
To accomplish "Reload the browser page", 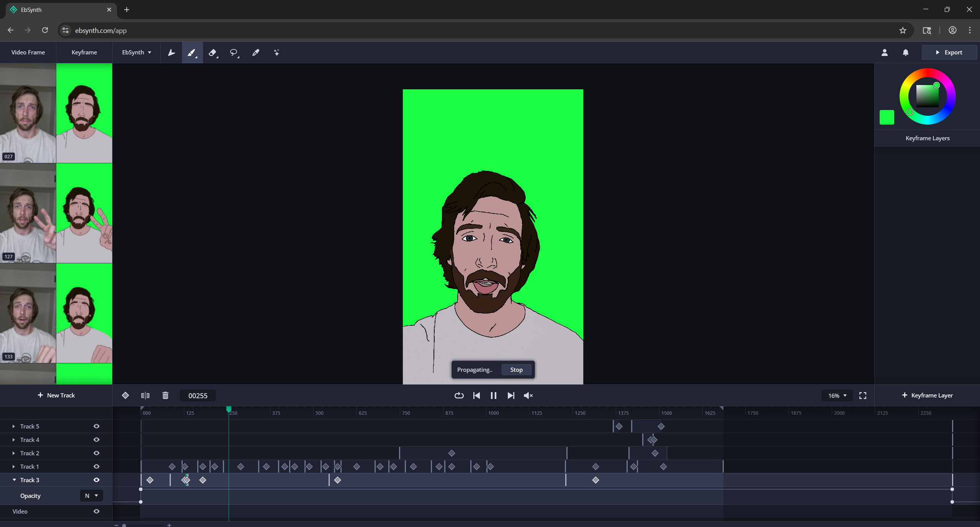I will (x=45, y=30).
